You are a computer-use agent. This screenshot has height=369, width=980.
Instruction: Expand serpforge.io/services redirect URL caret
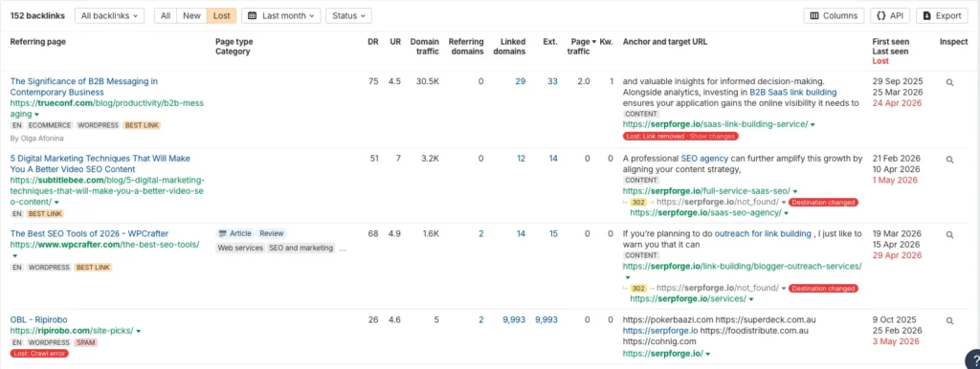pos(750,299)
